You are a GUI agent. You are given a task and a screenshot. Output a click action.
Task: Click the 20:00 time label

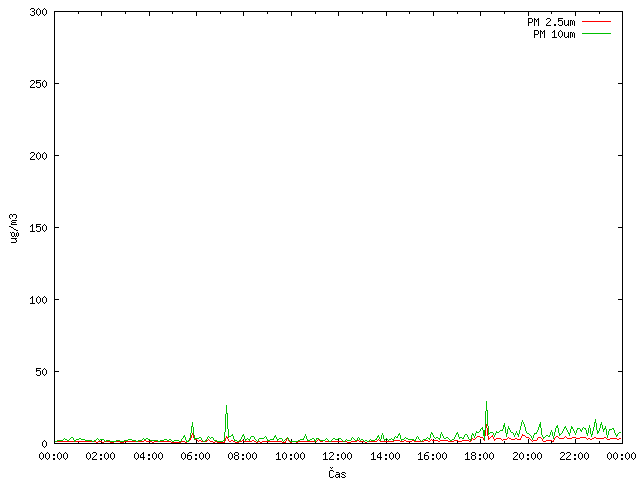click(527, 456)
